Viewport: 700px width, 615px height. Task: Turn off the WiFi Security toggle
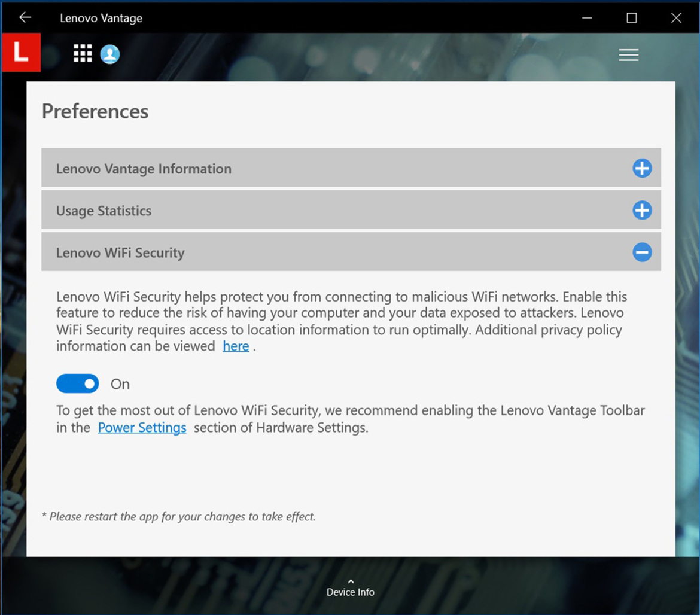tap(78, 384)
